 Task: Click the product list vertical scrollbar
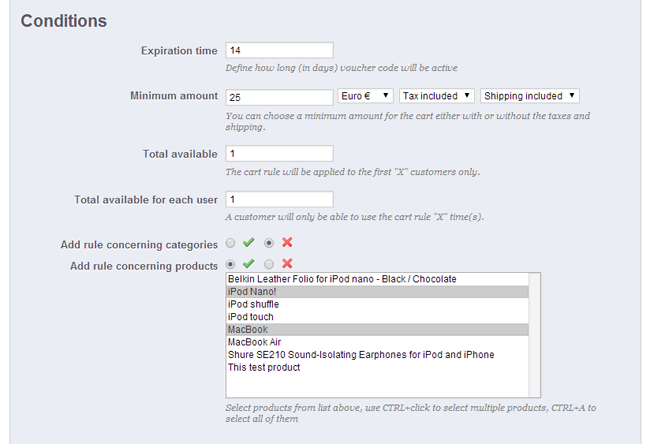coord(534,335)
